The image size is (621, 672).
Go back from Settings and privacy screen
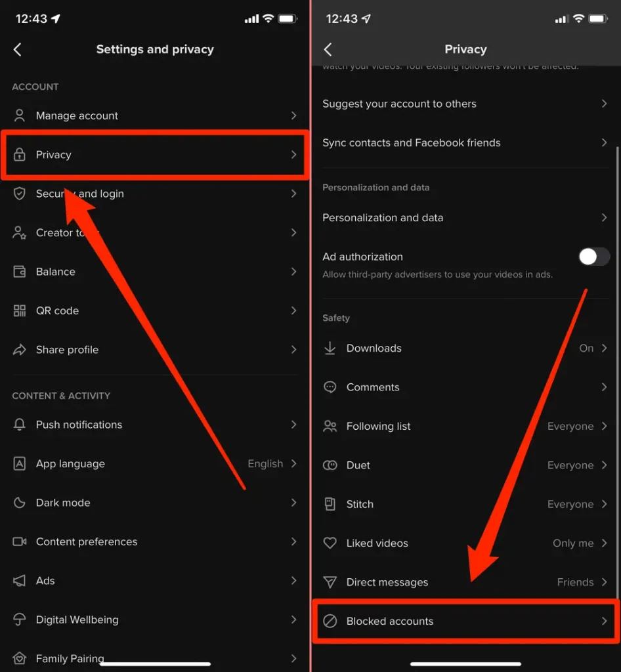18,49
